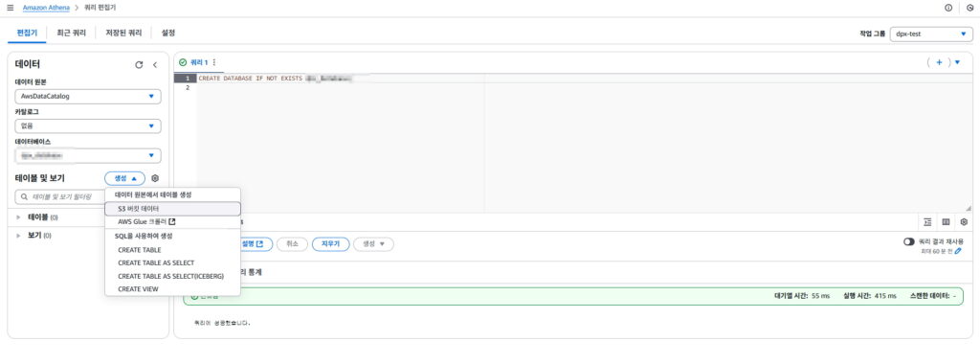Choose AWS Glue crawler menu item
Screen dimensions: 980x364
172,221
